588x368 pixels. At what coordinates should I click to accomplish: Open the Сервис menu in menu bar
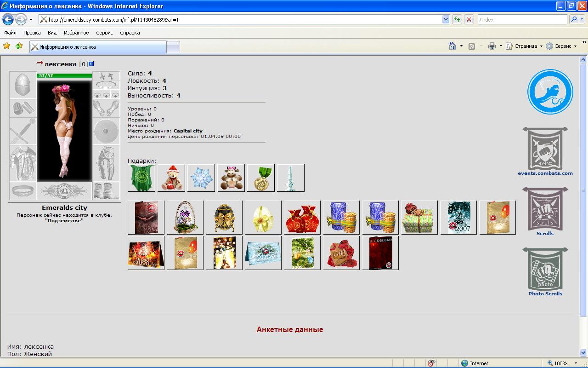coord(104,33)
